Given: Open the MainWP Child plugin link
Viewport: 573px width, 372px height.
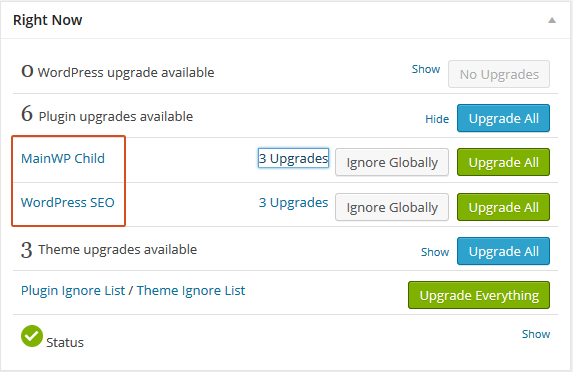Looking at the screenshot, I should pos(63,158).
